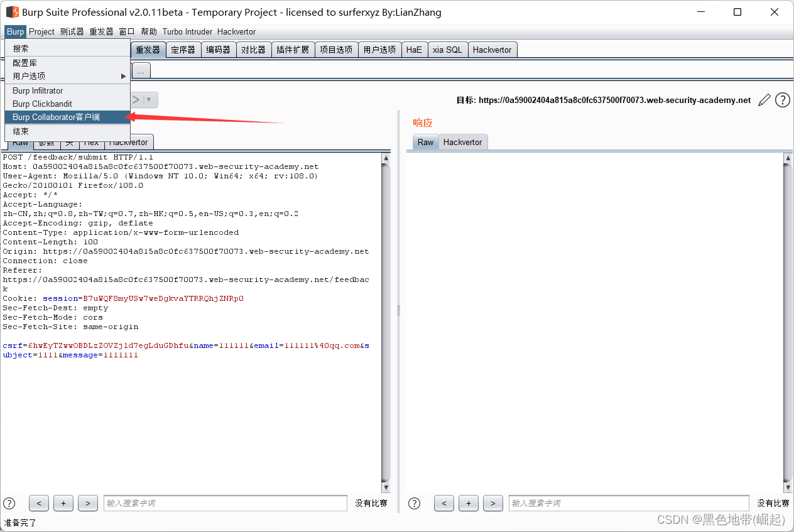The image size is (794, 532).
Task: Open the 帮助 menu
Action: (149, 31)
